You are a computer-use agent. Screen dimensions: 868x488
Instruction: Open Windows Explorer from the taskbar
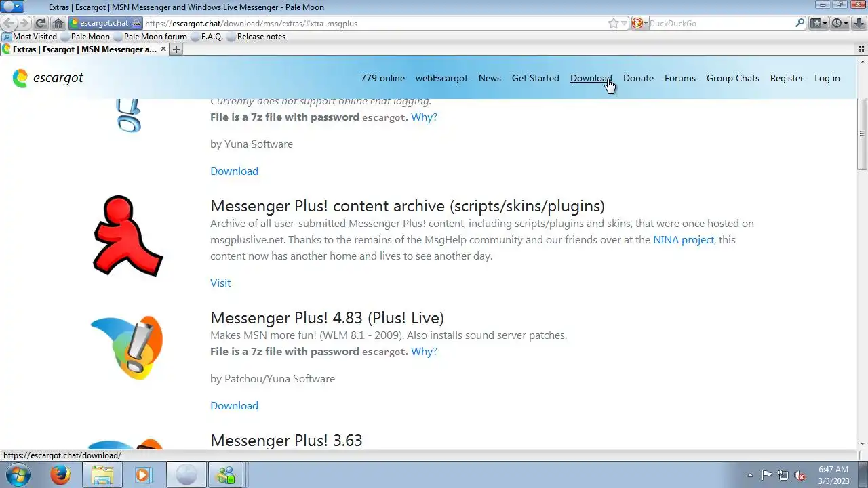[102, 475]
